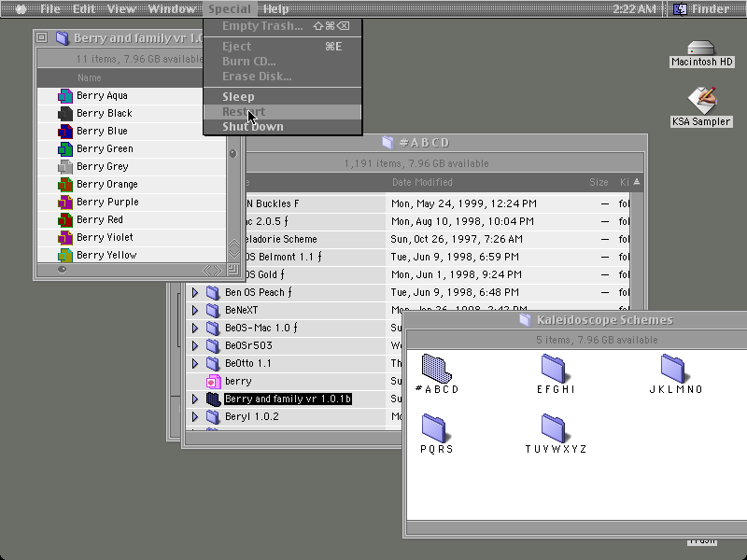The image size is (747, 560).
Task: Open the Apple menu in the menu bar
Action: [21, 9]
